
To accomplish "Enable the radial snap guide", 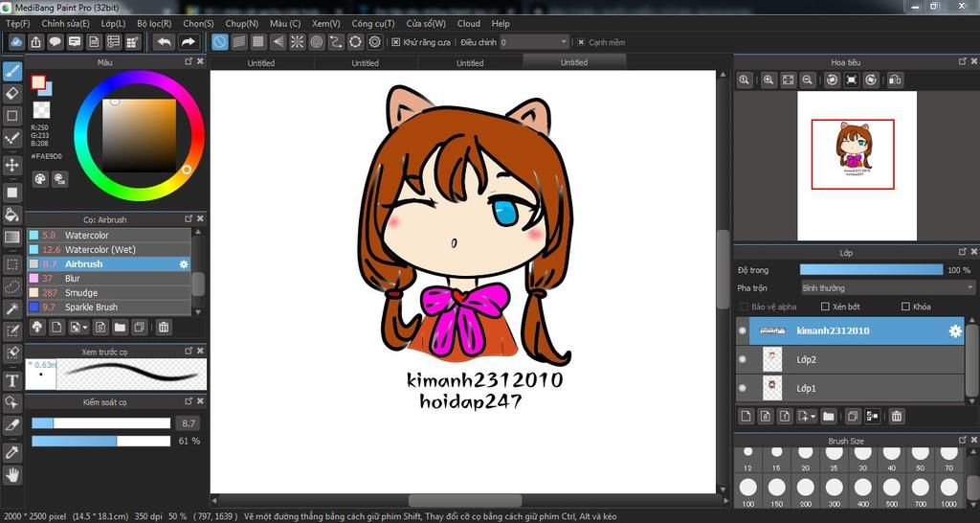I will tap(298, 42).
